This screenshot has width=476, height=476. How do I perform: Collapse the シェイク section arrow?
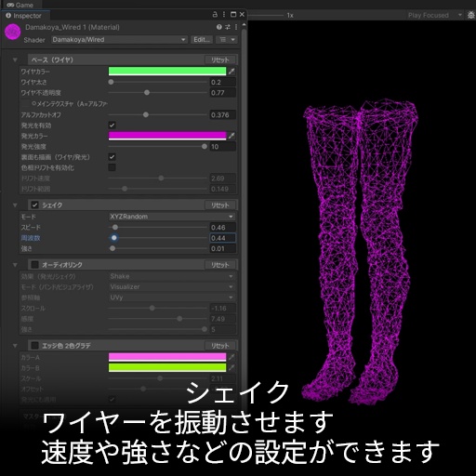tap(15, 205)
